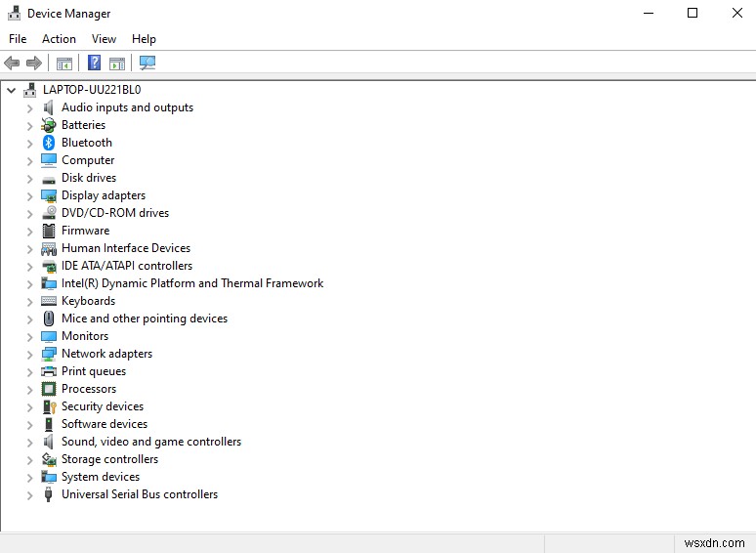Image resolution: width=756 pixels, height=553 pixels.
Task: Click the Firmware chip icon
Action: coord(48,231)
